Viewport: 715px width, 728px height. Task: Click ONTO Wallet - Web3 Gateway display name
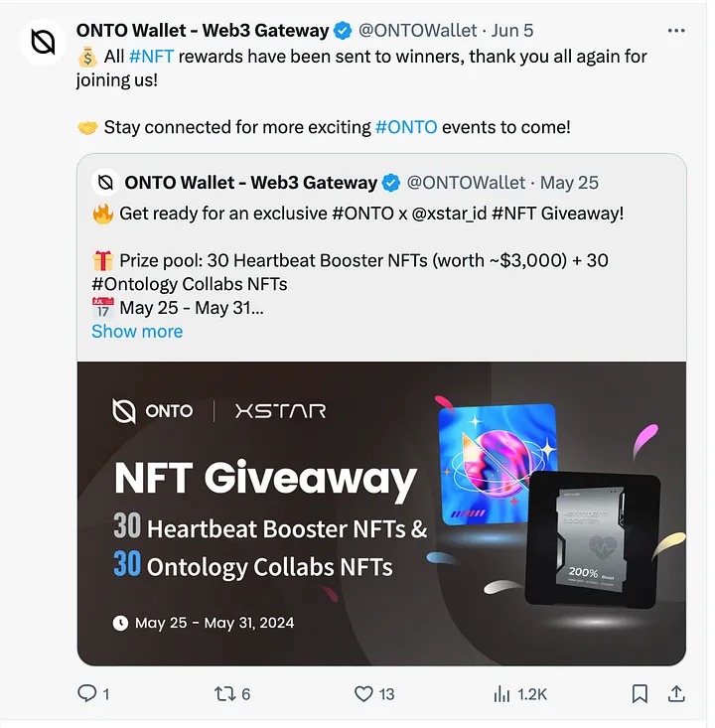[203, 31]
